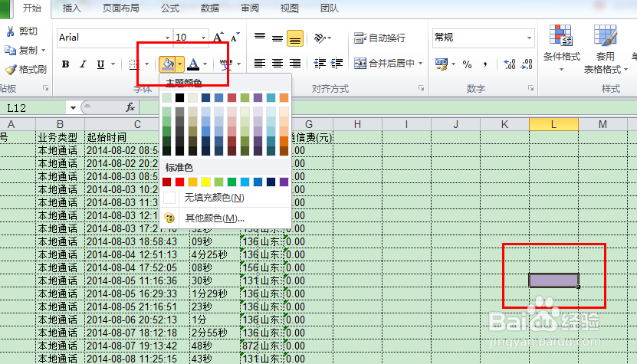Viewport: 637px width, 364px height.
Task: Select column header L
Action: tap(553, 124)
